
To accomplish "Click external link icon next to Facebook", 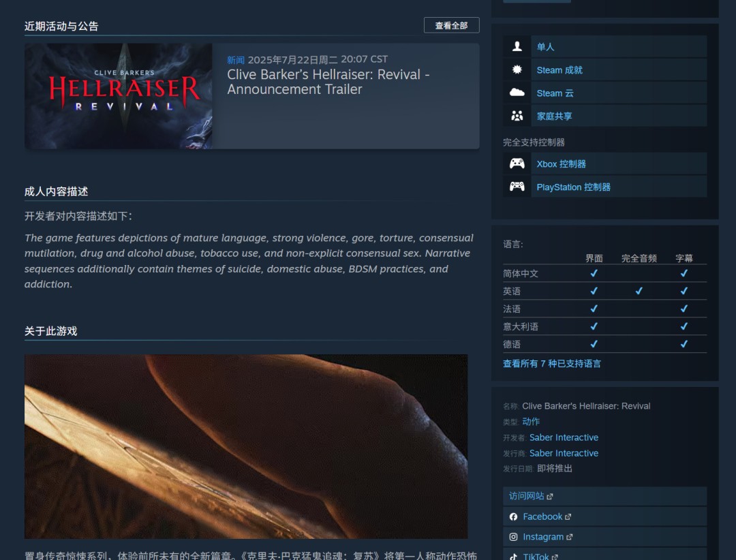I will click(568, 516).
